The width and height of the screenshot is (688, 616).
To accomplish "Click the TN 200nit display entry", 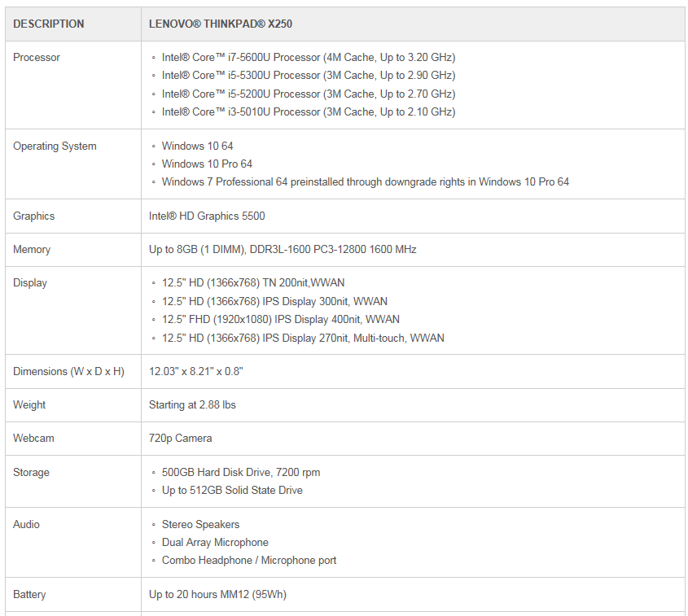I will pos(253,283).
